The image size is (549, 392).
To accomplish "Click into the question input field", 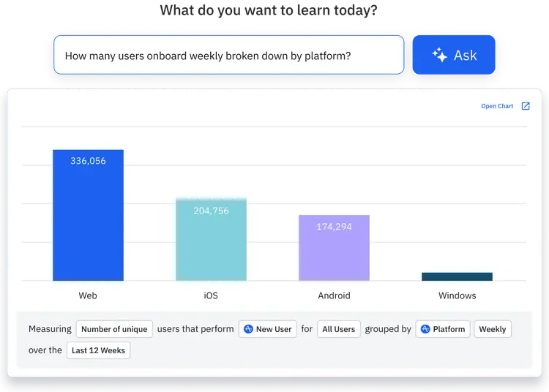I will [x=228, y=55].
